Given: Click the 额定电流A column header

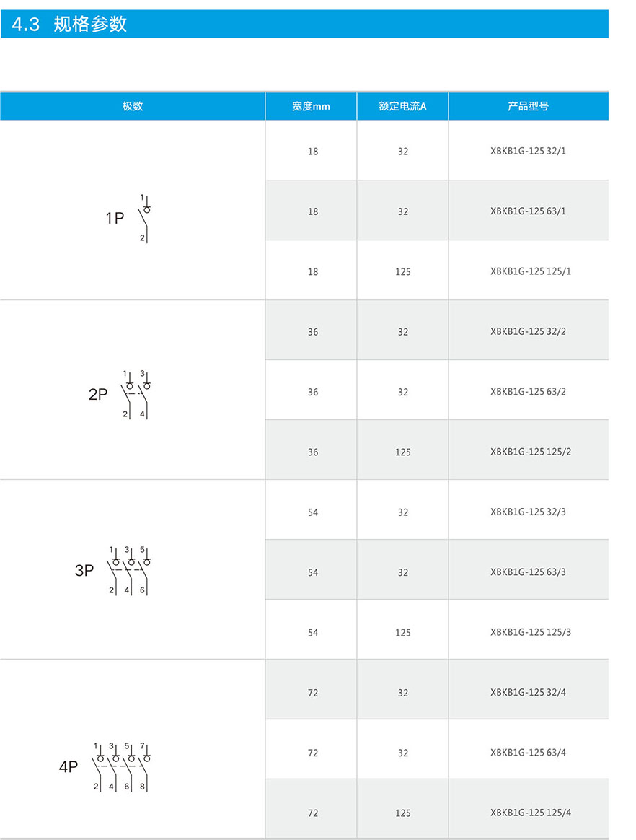Looking at the screenshot, I should point(402,106).
